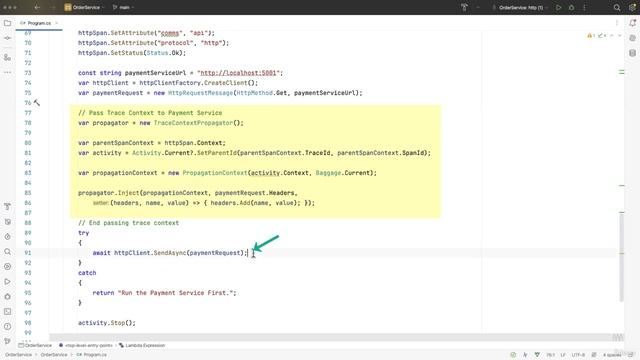Open the Database tool window icon

tap(632, 53)
